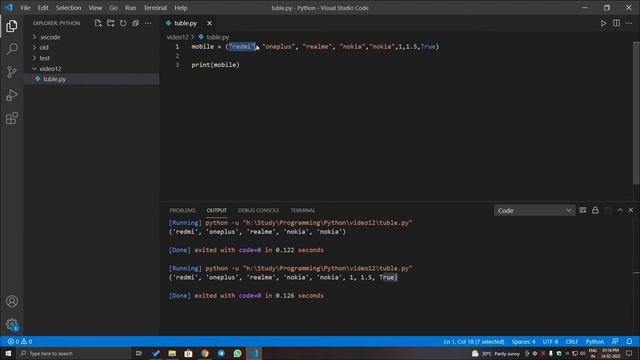This screenshot has width=640, height=360.
Task: Click the Ln 1, Col 18 status
Action: point(473,342)
